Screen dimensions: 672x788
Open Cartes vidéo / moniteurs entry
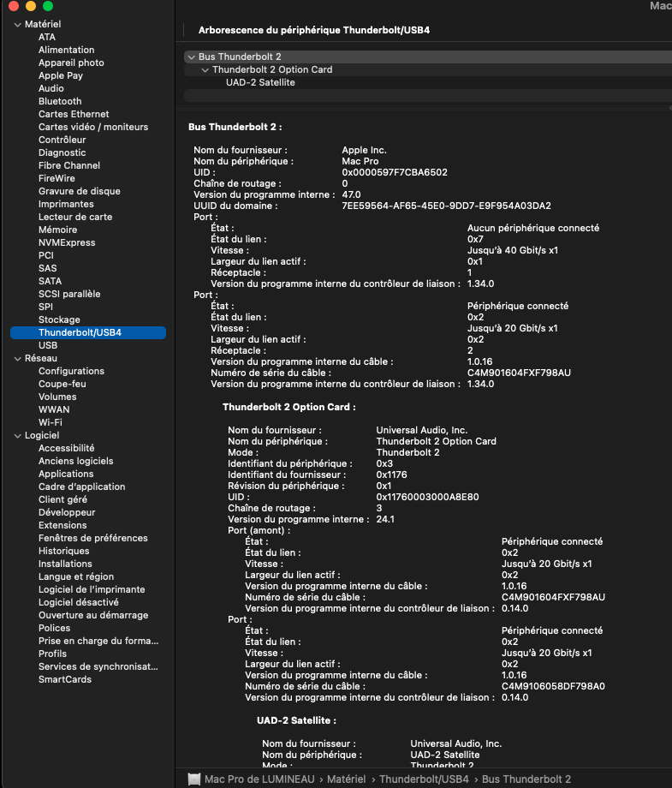click(93, 127)
